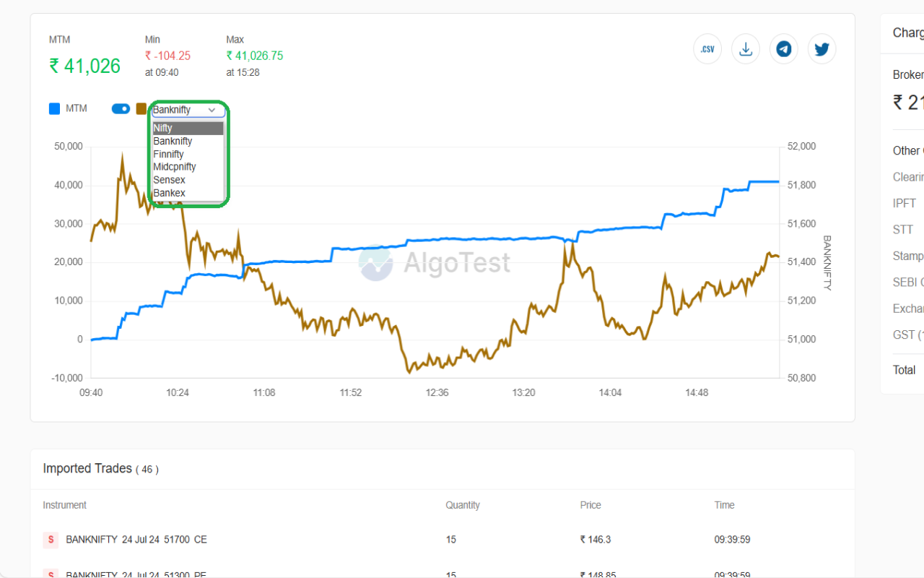The image size is (924, 578).
Task: Select Midcpnifty option
Action: 188,167
